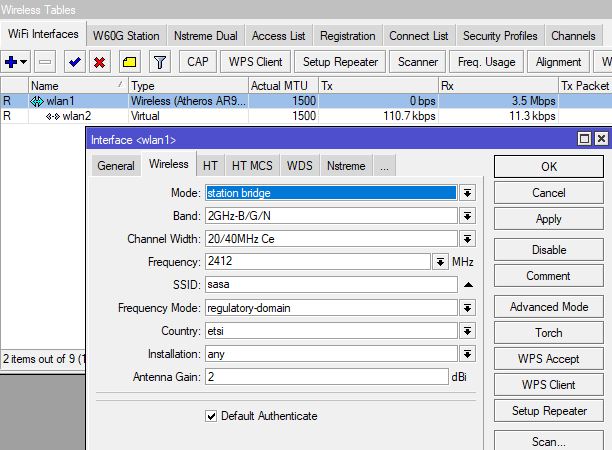Collapse the SSID field arrow
Viewport: 612px width, 450px height.
pyautogui.click(x=467, y=285)
